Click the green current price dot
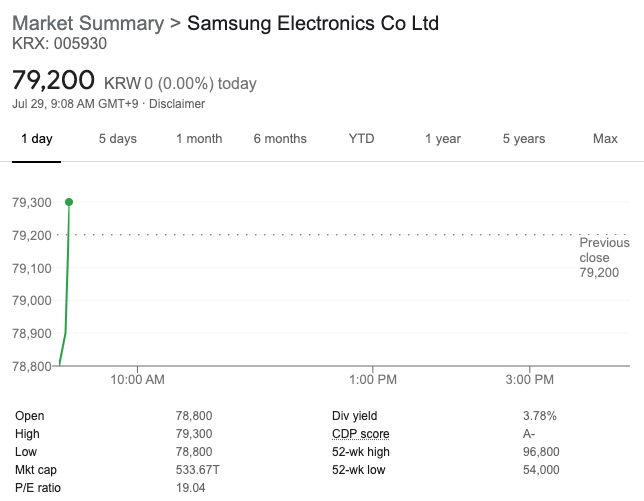 click(69, 202)
